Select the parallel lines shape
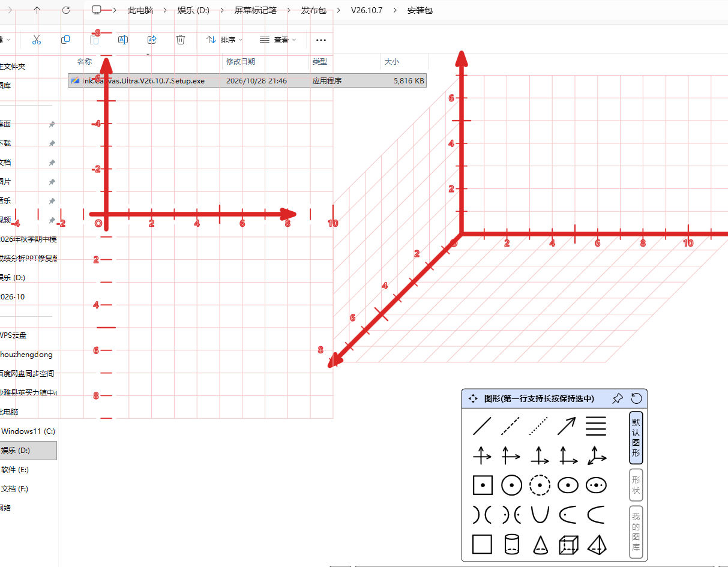 tap(595, 426)
